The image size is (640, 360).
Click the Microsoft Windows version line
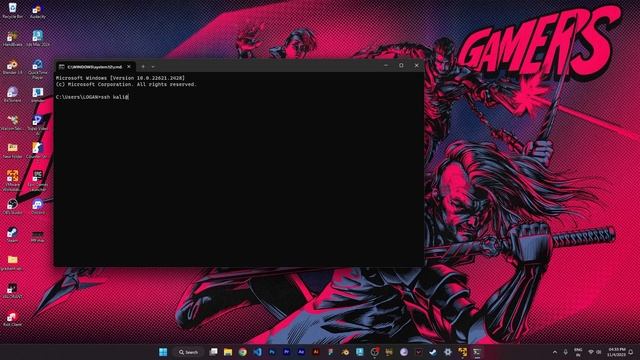coord(120,78)
